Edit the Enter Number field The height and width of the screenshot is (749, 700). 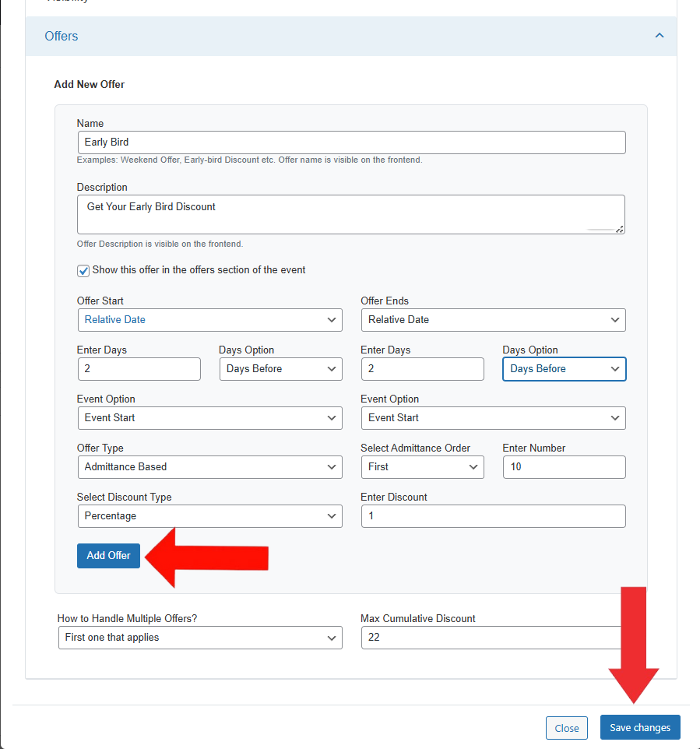[565, 467]
